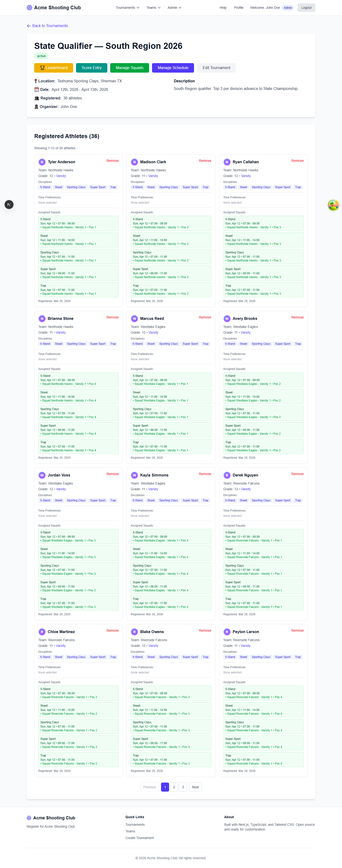Expand the Teams dropdown menu

pos(153,8)
